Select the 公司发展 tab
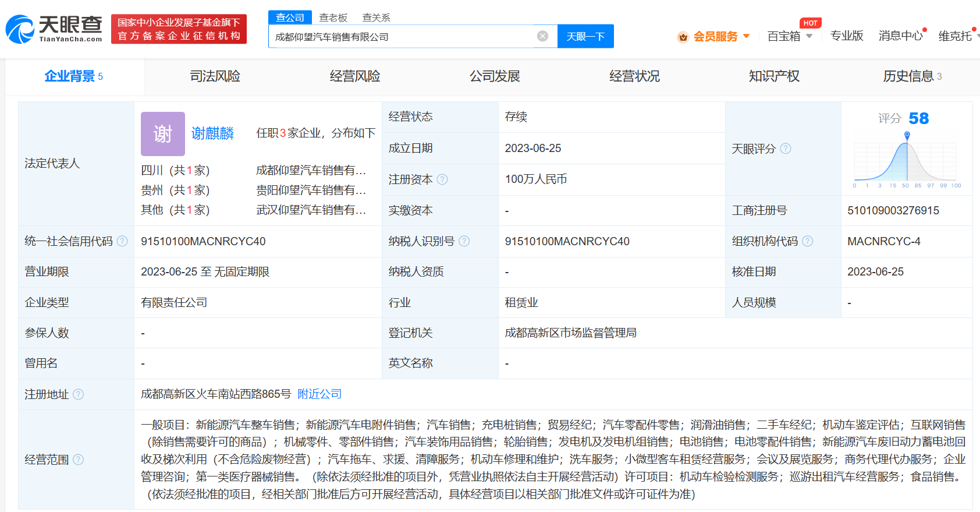 [495, 76]
